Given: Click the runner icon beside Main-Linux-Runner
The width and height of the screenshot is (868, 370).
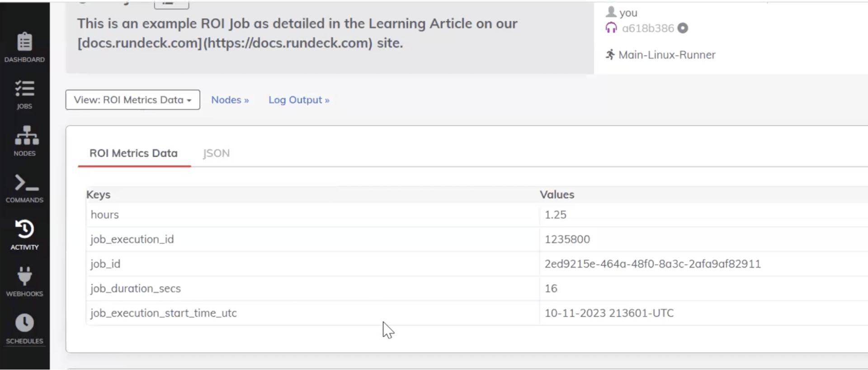Looking at the screenshot, I should tap(610, 55).
